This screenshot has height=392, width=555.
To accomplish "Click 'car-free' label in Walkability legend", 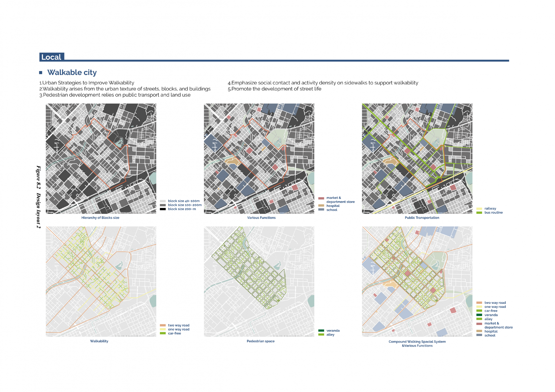I will pyautogui.click(x=174, y=333).
